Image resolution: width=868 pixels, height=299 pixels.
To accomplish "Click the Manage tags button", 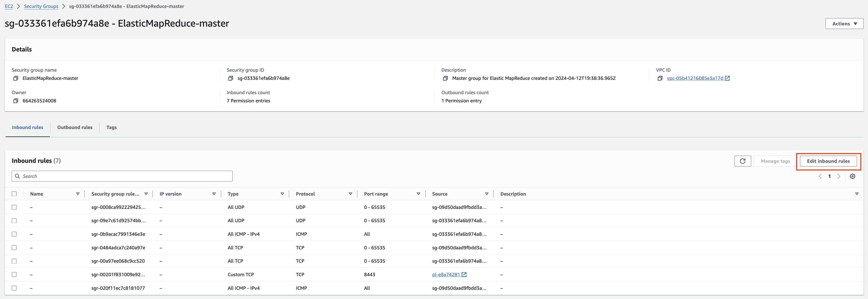I will pos(775,161).
